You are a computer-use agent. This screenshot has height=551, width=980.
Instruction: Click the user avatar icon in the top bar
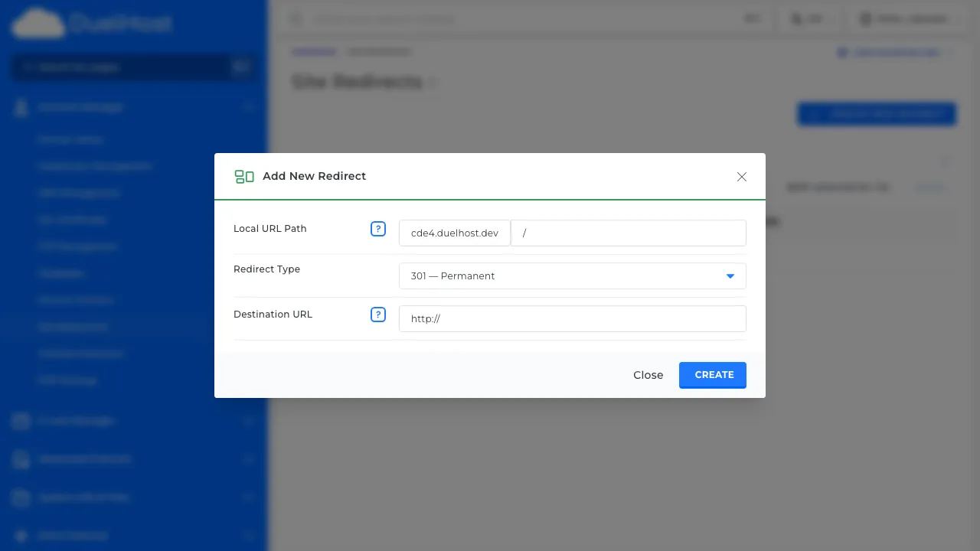click(x=865, y=18)
